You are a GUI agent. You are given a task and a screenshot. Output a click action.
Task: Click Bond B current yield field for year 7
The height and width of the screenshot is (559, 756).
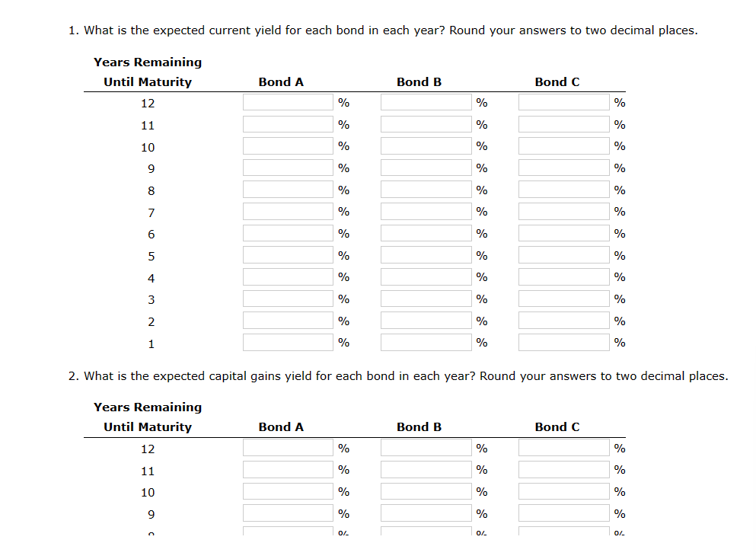coord(425,211)
